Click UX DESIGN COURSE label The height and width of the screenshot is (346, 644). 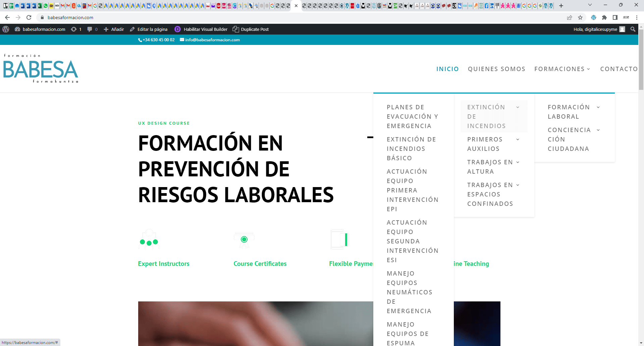click(x=164, y=123)
